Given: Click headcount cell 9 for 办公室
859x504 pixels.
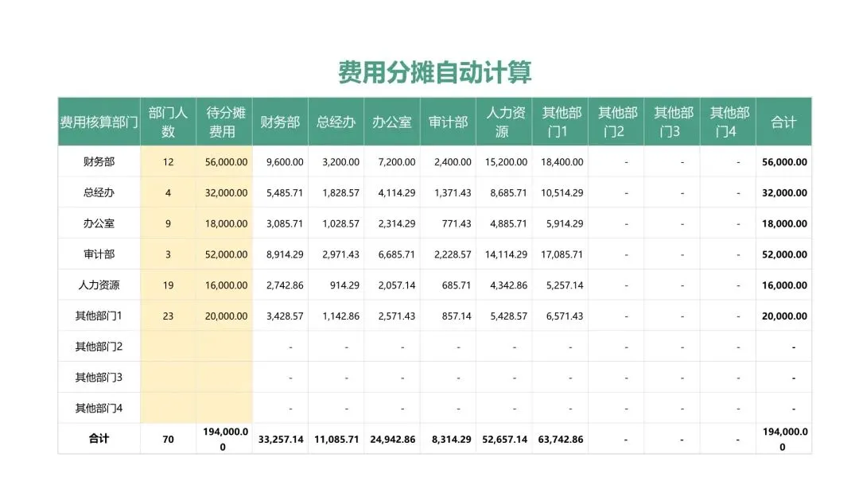Looking at the screenshot, I should [x=168, y=223].
